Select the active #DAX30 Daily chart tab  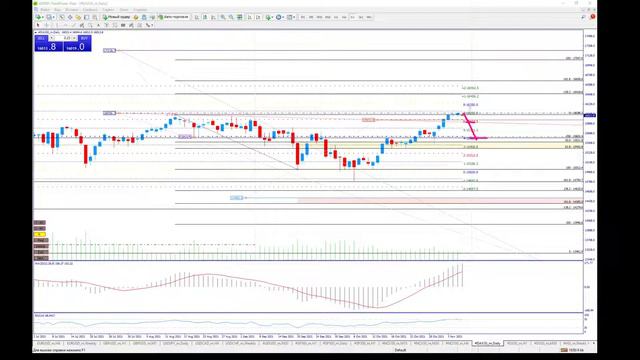487,344
